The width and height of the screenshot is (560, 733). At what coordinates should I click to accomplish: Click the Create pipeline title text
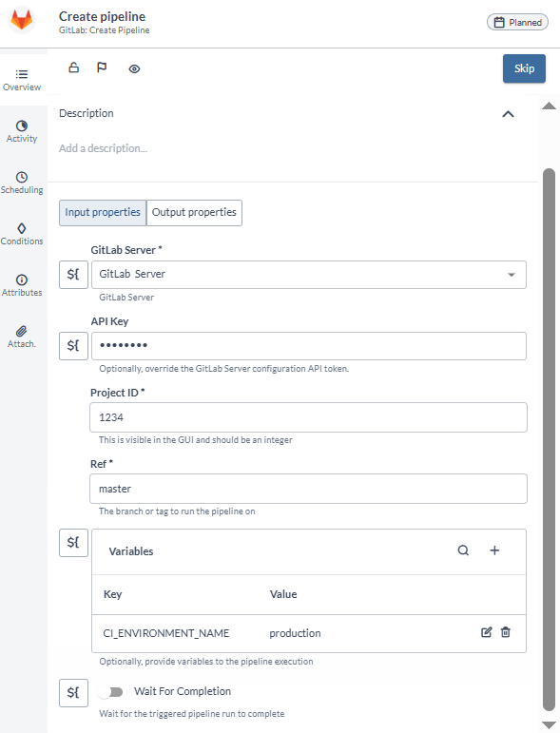102,16
